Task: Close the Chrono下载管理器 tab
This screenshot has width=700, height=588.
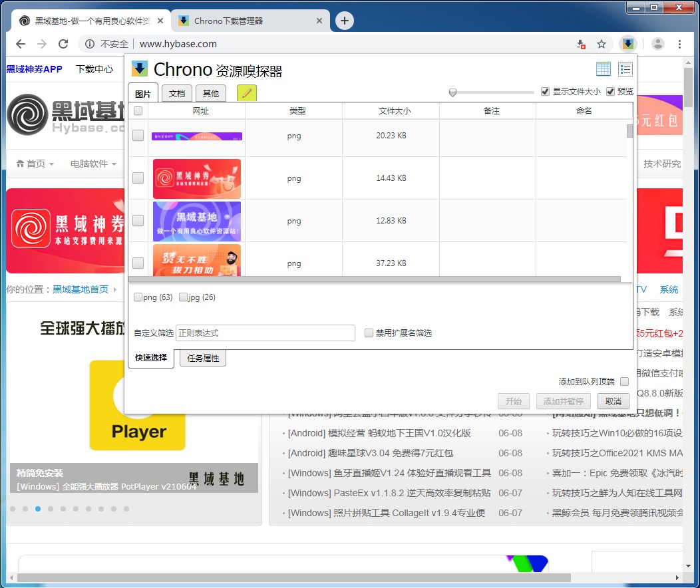Action: [x=319, y=21]
